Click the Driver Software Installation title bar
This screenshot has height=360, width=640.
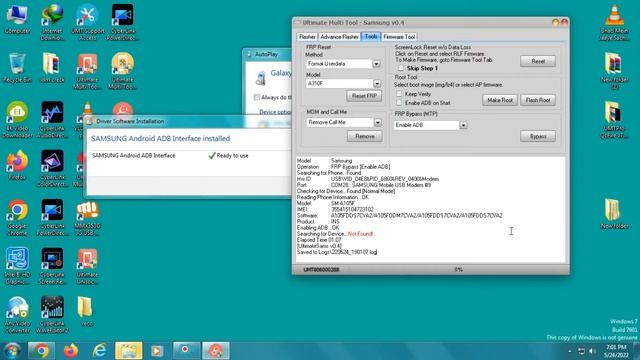point(188,121)
